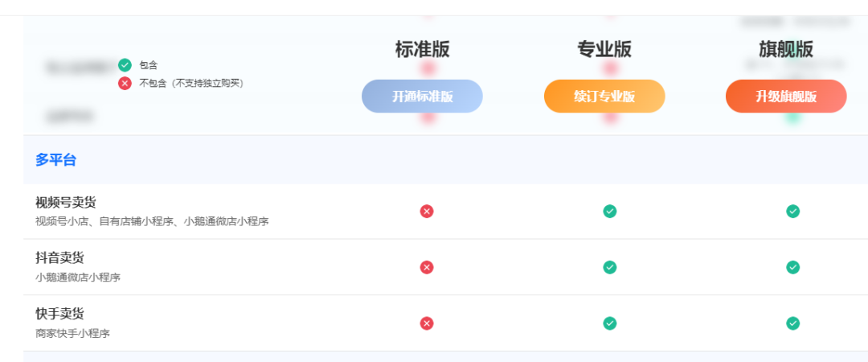
Task: Click the 标准版 column heading
Action: [x=423, y=50]
